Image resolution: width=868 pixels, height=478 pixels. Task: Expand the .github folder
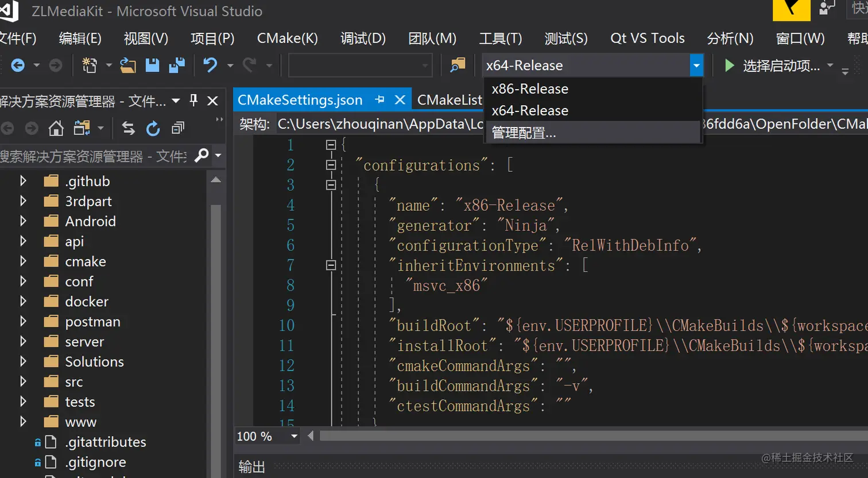pyautogui.click(x=23, y=181)
